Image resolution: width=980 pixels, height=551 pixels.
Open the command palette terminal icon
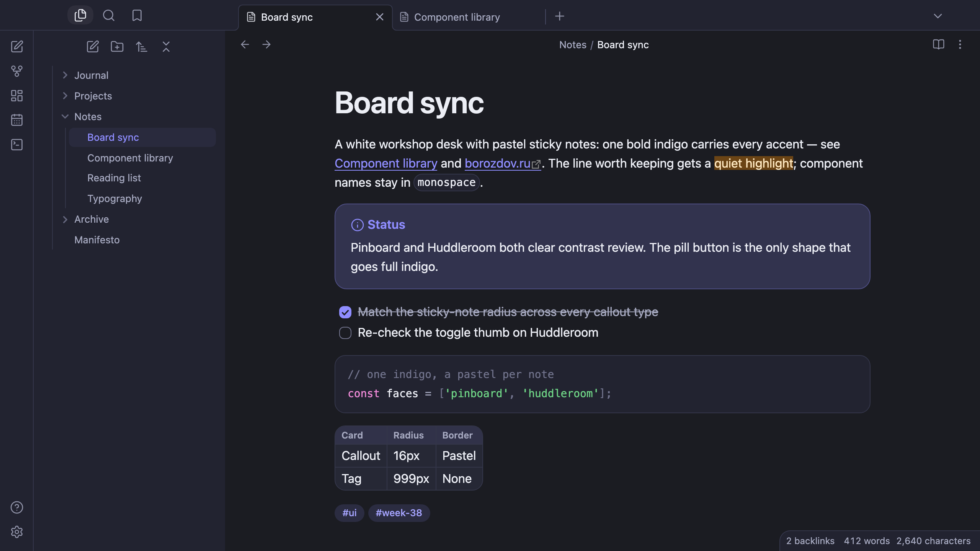click(17, 145)
